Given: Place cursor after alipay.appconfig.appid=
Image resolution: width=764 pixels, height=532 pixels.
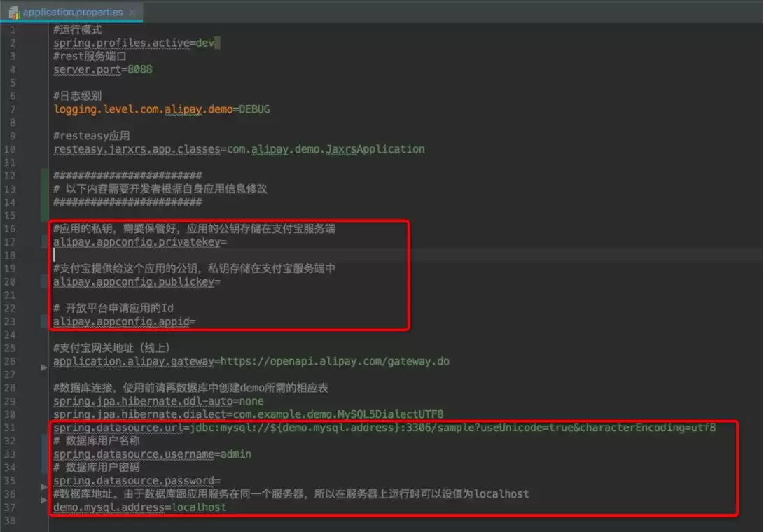Looking at the screenshot, I should (197, 321).
